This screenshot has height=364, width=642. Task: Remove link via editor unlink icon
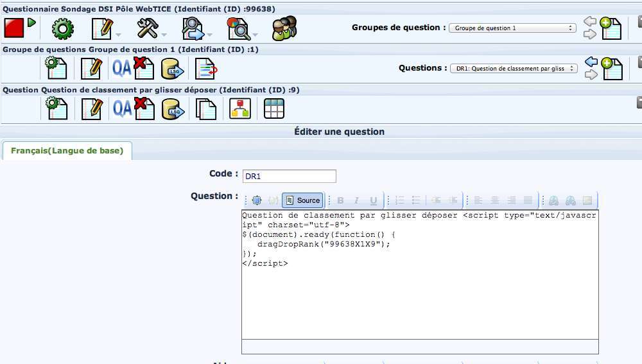pyautogui.click(x=570, y=200)
